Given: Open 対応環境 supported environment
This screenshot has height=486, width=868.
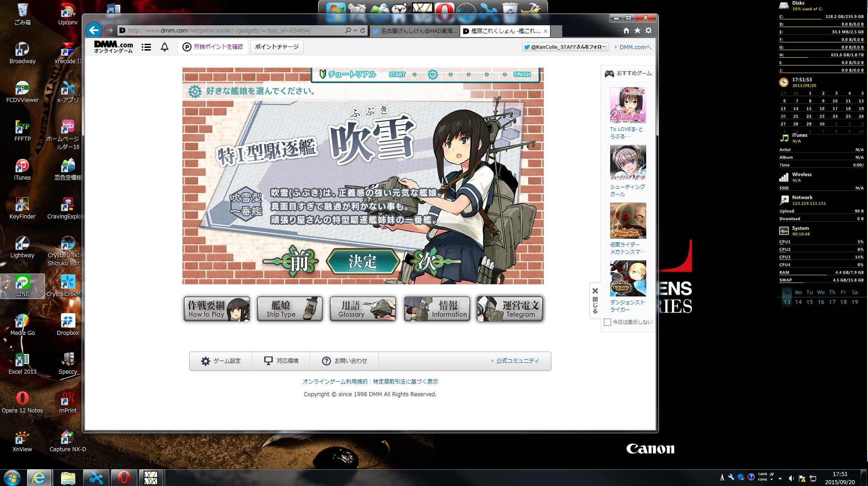Looking at the screenshot, I should [281, 361].
